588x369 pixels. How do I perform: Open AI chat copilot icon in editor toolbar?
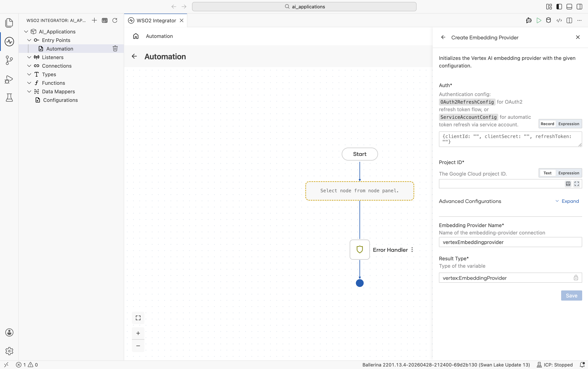tap(529, 20)
